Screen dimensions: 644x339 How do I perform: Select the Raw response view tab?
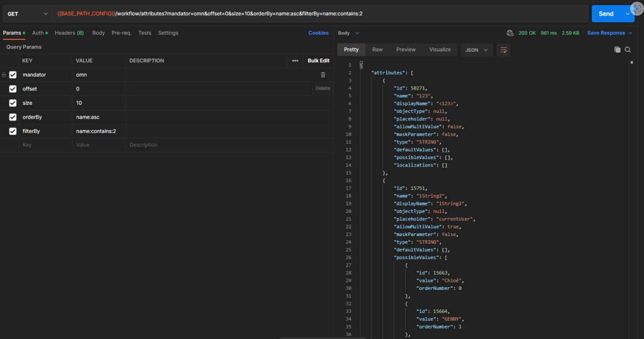[x=377, y=50]
